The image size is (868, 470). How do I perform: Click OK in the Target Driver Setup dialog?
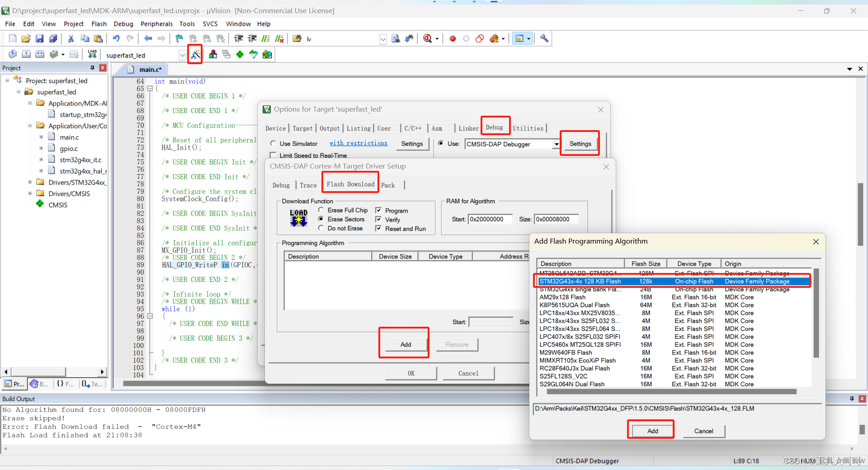point(411,373)
